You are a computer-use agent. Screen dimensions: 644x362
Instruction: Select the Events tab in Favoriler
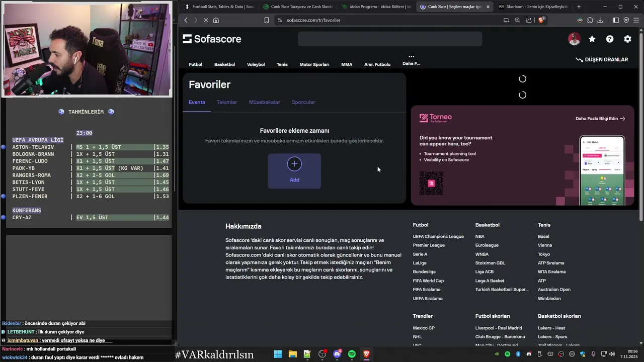pyautogui.click(x=197, y=102)
